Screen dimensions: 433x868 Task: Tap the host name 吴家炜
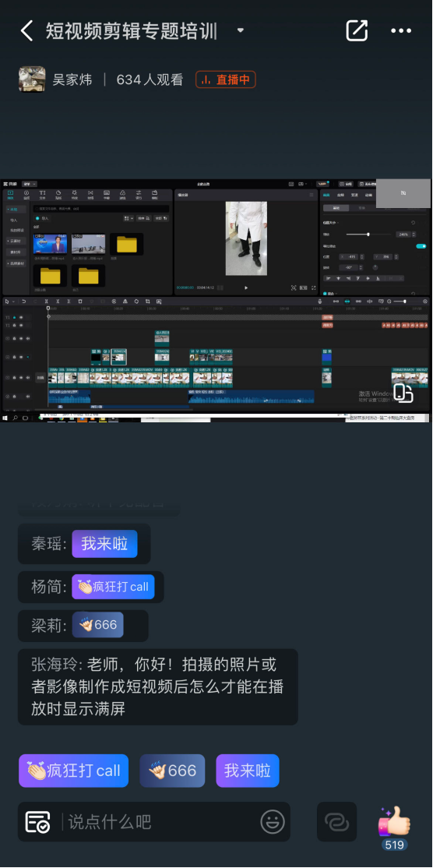coord(72,79)
